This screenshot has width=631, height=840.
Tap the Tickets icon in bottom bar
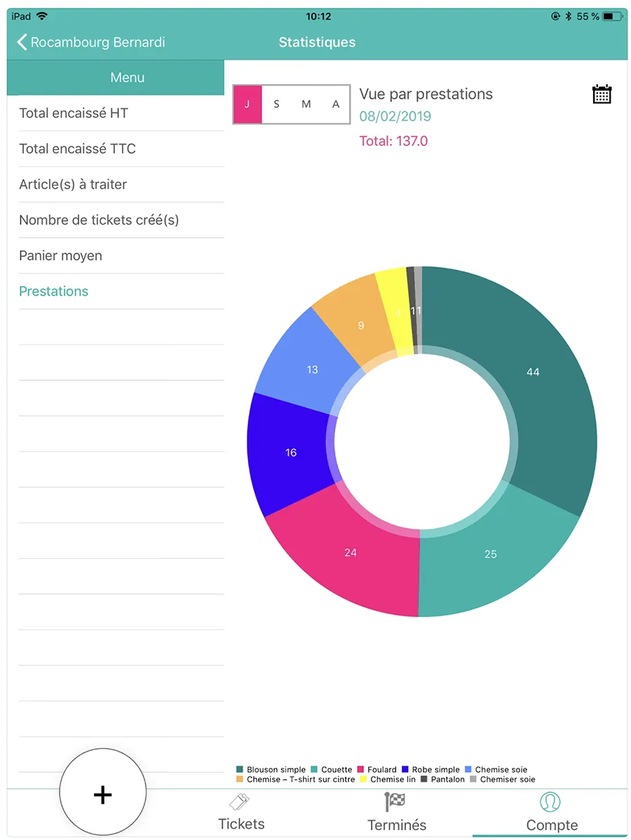coord(241,801)
